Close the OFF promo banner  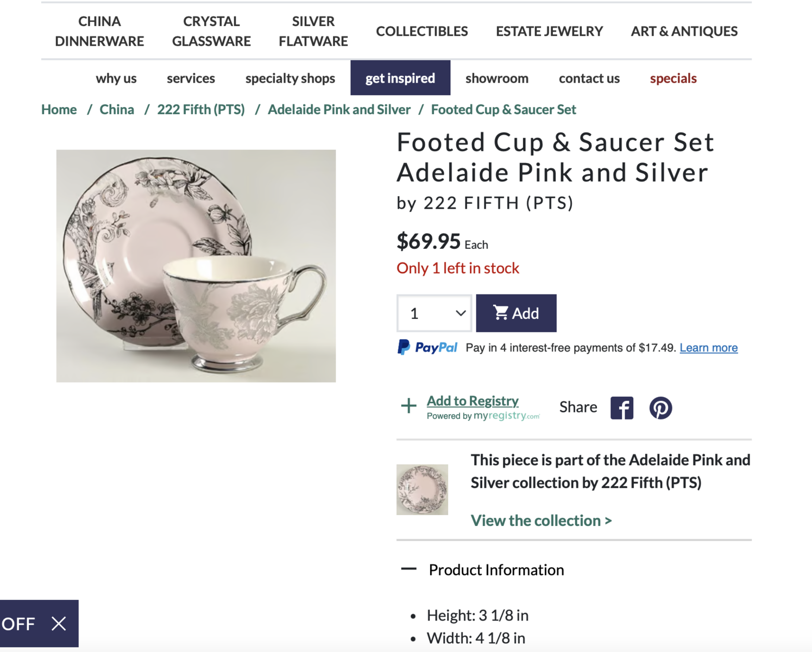coord(59,624)
